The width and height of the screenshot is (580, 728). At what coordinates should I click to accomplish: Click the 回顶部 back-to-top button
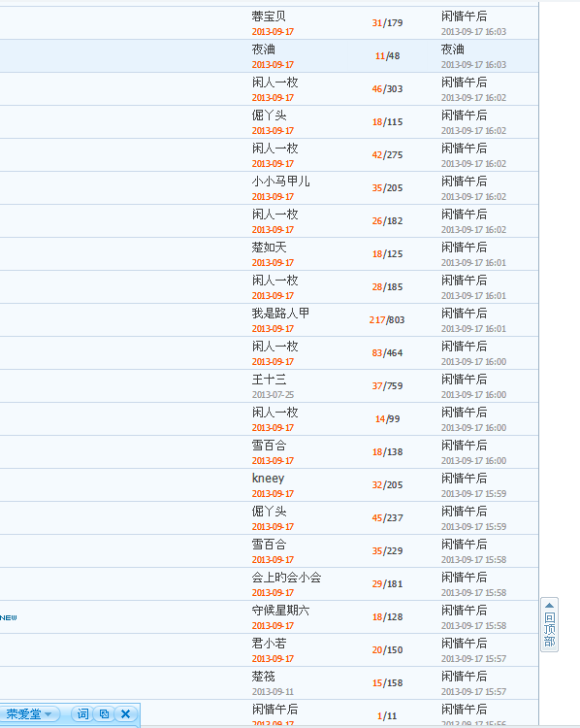[549, 624]
